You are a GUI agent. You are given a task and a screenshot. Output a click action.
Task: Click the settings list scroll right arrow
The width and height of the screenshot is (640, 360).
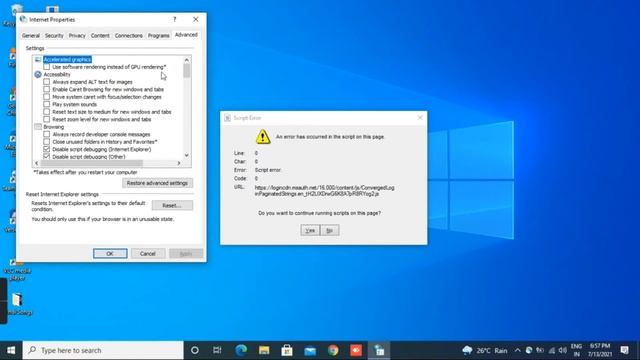[178, 163]
